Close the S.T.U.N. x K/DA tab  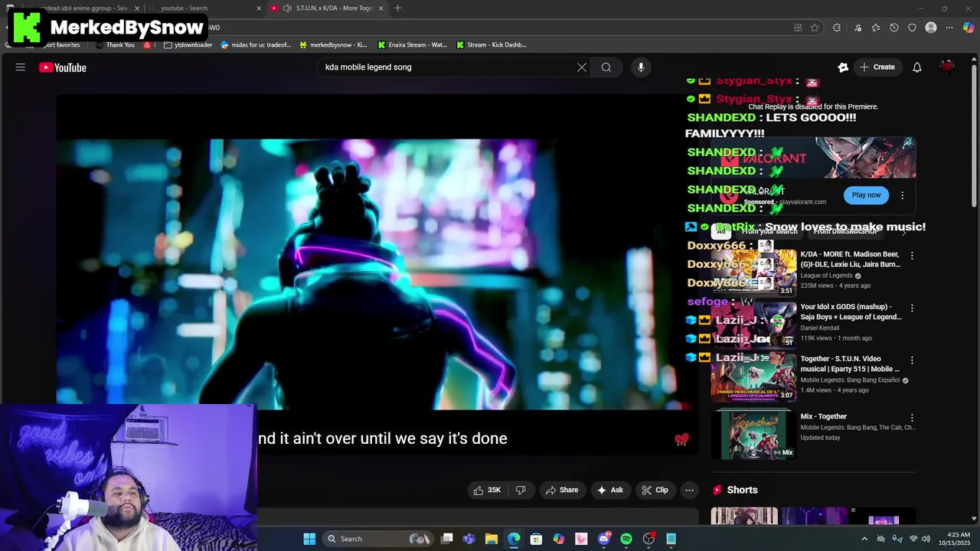coord(381,8)
